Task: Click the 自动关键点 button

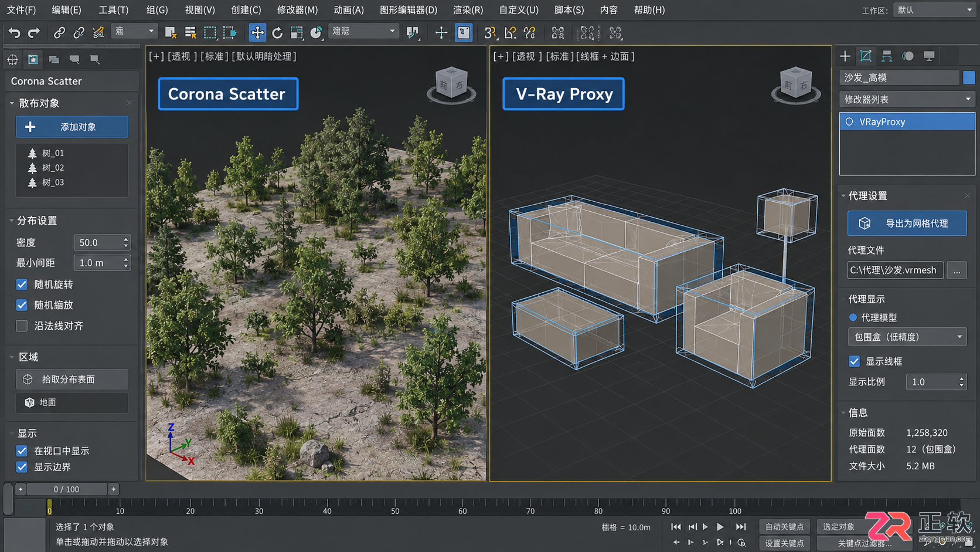Action: click(784, 527)
